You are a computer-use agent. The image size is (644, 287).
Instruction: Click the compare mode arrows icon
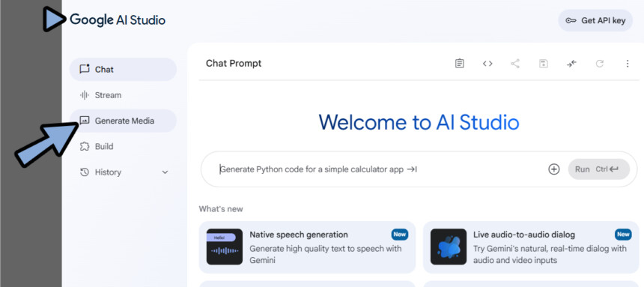[571, 64]
